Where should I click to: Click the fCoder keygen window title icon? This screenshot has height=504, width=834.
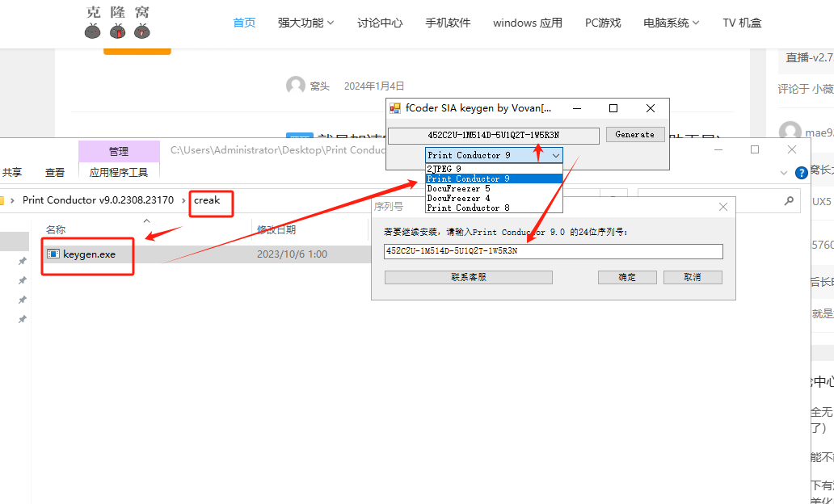tap(395, 108)
